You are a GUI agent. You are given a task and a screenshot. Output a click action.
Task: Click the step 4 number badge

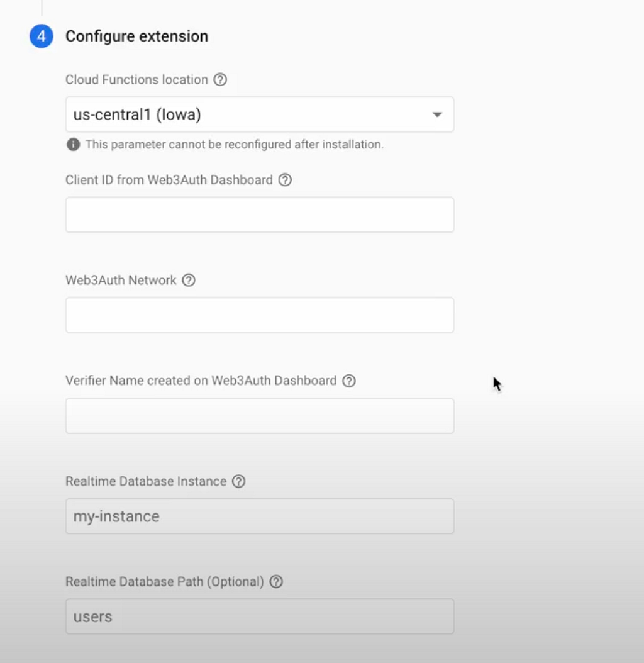coord(41,36)
